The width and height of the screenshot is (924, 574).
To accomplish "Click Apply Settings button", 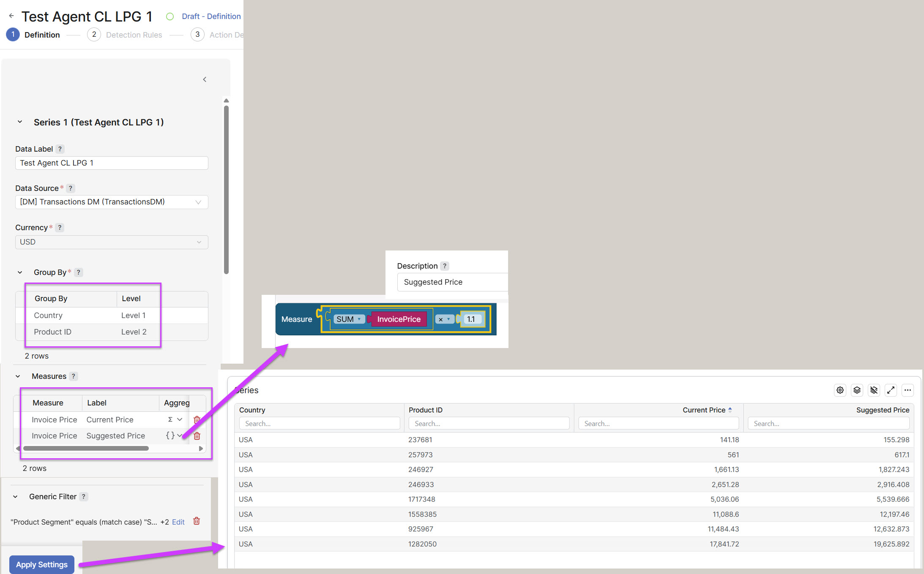I will 41,564.
